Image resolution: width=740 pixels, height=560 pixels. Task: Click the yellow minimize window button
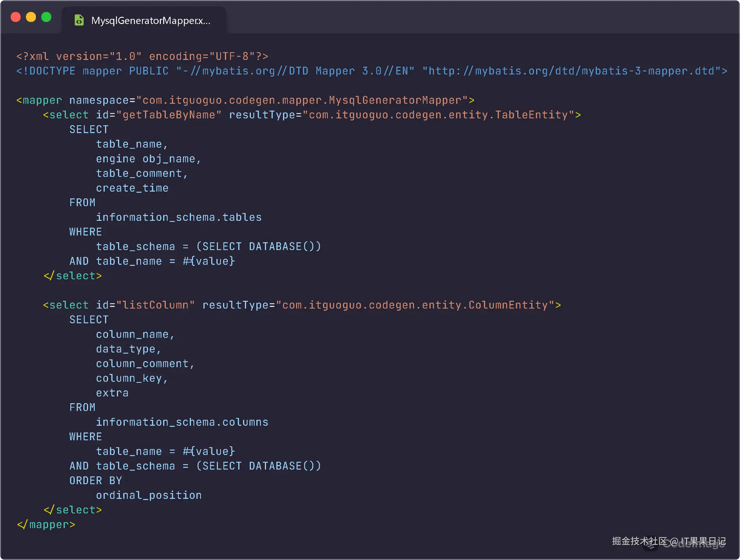click(31, 17)
